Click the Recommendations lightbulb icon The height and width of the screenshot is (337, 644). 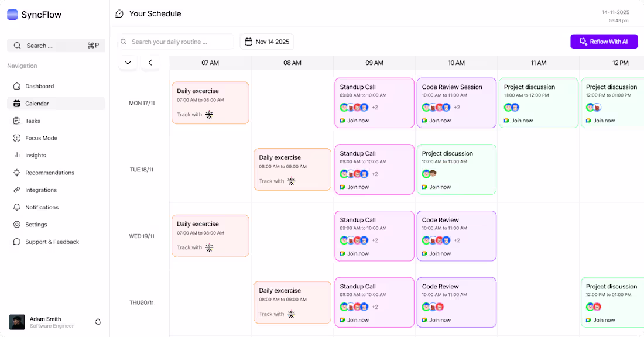coord(17,173)
